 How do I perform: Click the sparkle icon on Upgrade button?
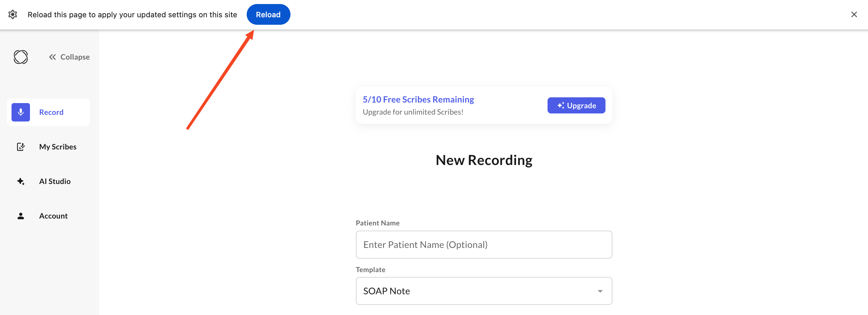pyautogui.click(x=560, y=105)
